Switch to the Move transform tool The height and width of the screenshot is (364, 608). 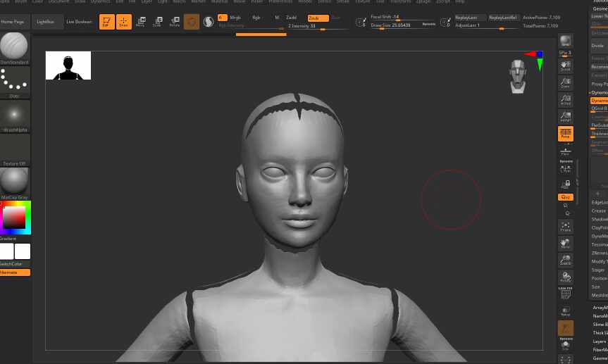tap(140, 22)
